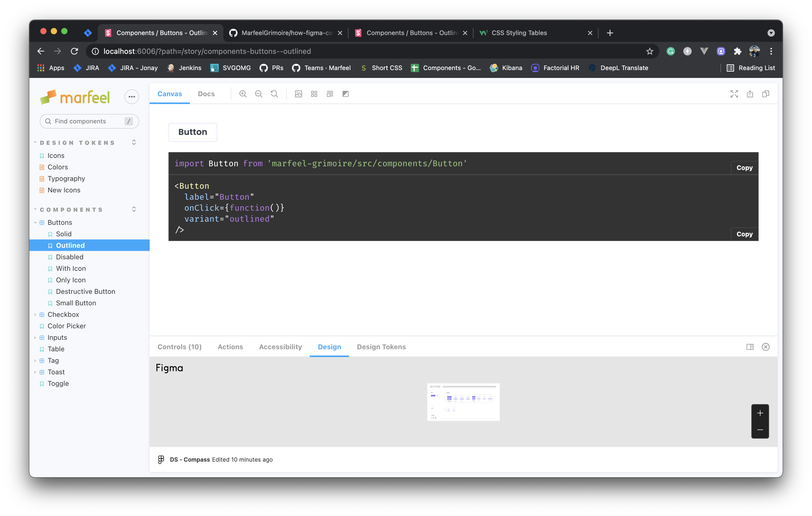Open canvas in new tab icon
This screenshot has width=812, height=516.
[750, 94]
